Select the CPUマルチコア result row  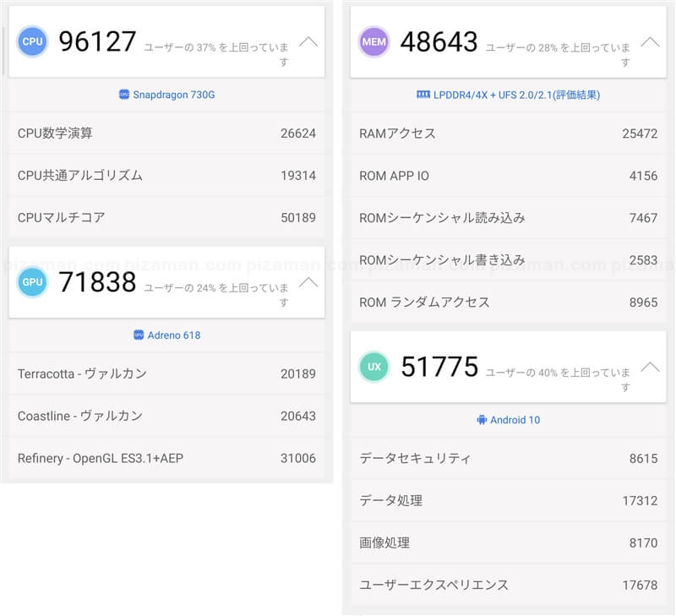(x=166, y=218)
